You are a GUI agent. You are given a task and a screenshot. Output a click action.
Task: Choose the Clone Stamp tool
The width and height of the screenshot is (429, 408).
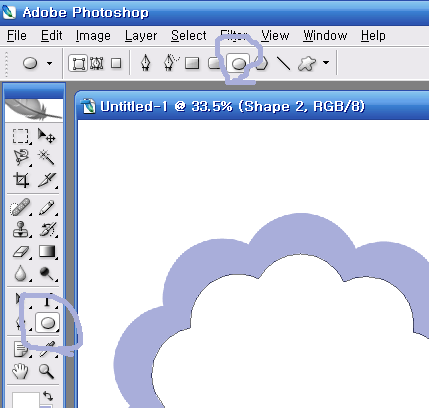[x=21, y=230]
